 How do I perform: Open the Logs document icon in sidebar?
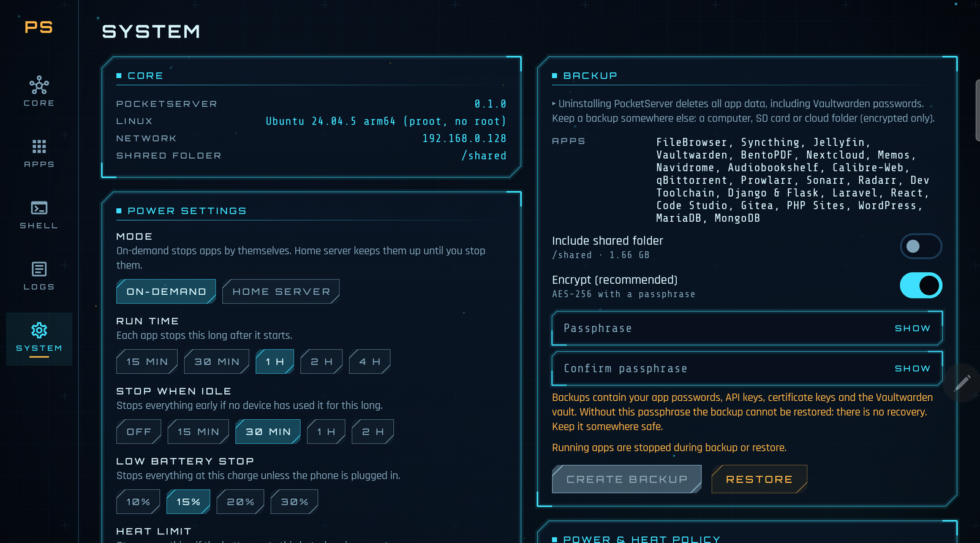[39, 269]
